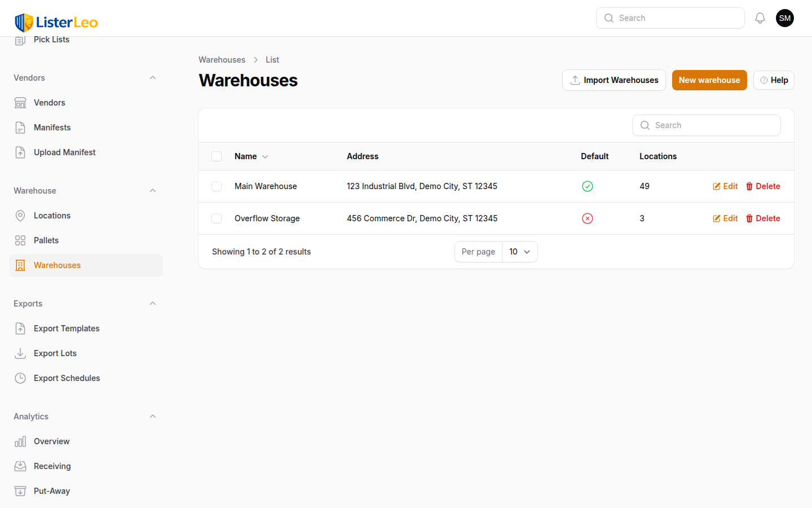Click the Put-Away icon in the sidebar
Viewport: 812px width, 508px height.
click(x=20, y=491)
